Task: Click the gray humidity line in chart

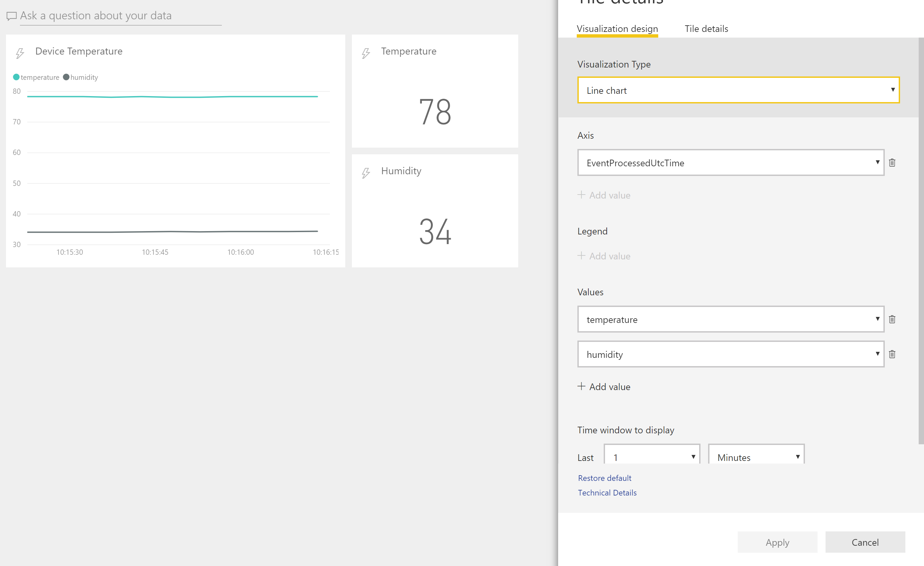Action: tap(173, 232)
